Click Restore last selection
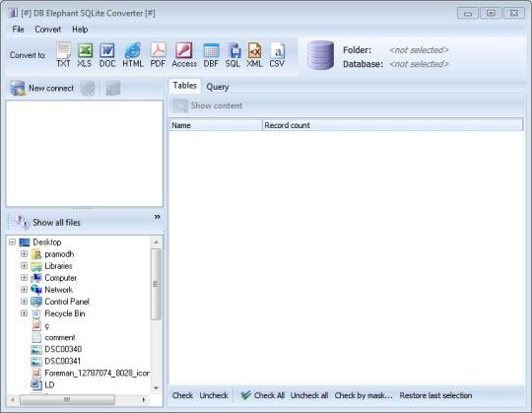Image resolution: width=532 pixels, height=413 pixels. click(x=435, y=395)
